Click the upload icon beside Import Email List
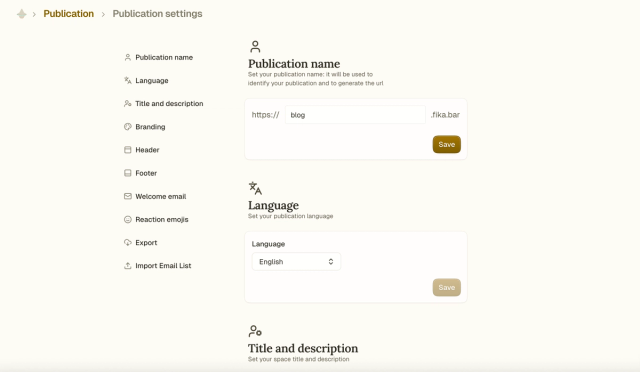This screenshot has width=640, height=372. click(x=128, y=266)
